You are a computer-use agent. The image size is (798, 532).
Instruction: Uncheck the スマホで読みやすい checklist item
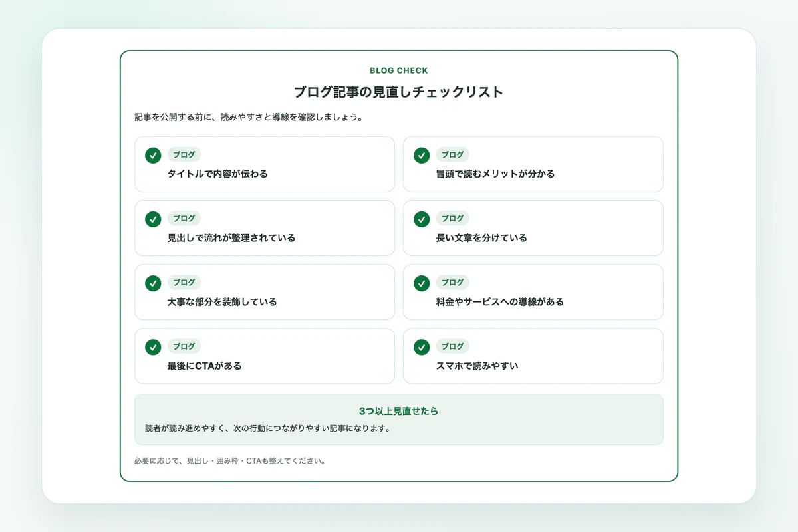422,347
